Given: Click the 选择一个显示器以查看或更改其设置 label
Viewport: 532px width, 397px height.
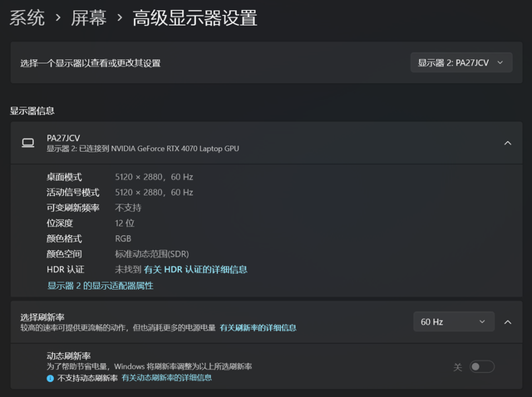Looking at the screenshot, I should pyautogui.click(x=91, y=63).
